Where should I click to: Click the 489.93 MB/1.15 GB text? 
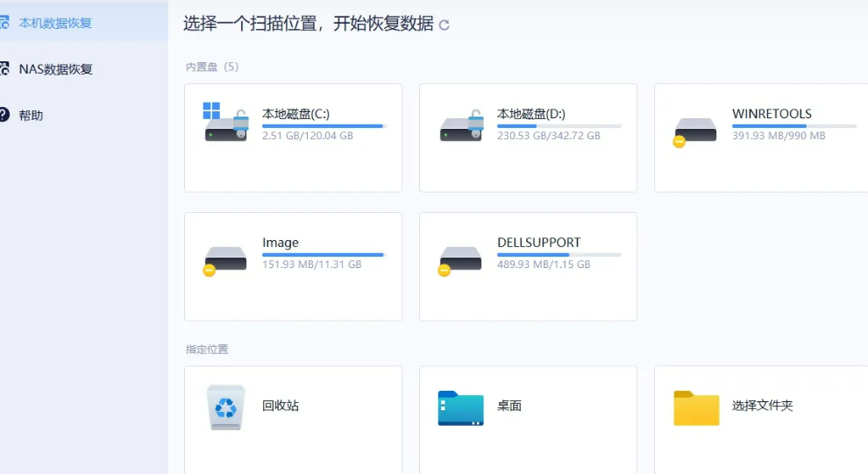click(x=544, y=265)
